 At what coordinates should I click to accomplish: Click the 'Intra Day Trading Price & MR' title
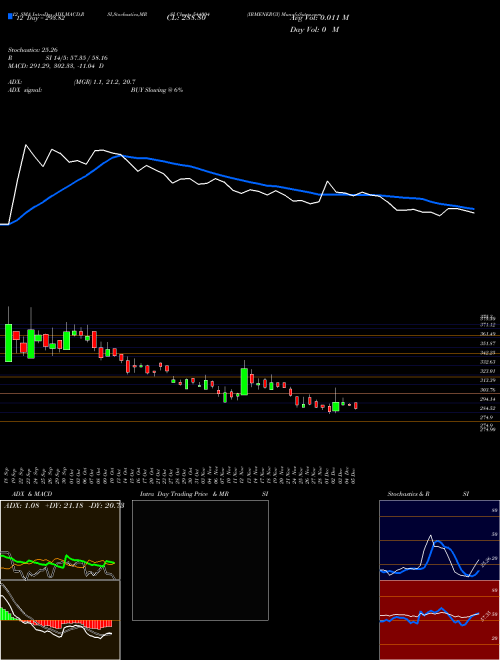(185, 494)
